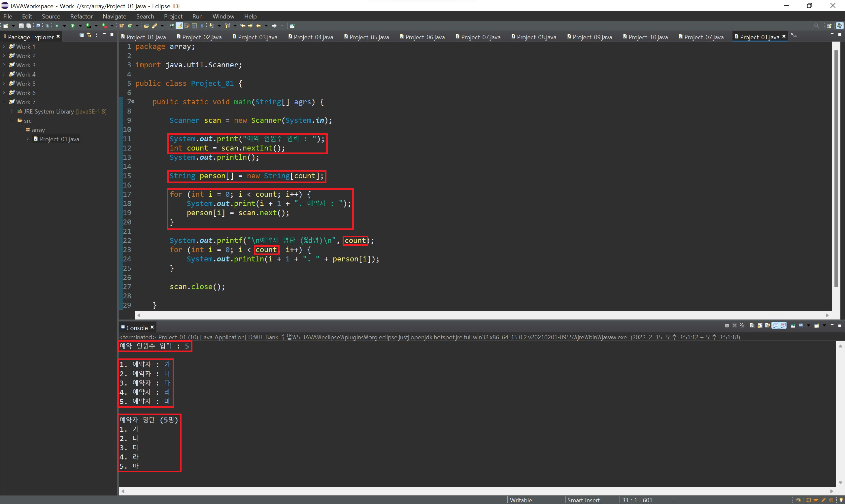Click the New Java Class icon
This screenshot has width=845, height=504.
coord(130,26)
